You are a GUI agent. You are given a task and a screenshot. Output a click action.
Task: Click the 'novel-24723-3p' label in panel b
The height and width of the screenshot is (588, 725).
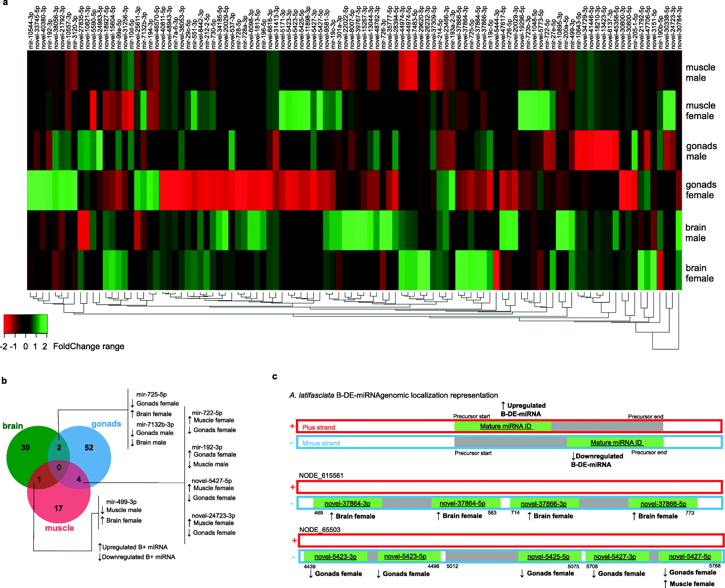point(214,516)
